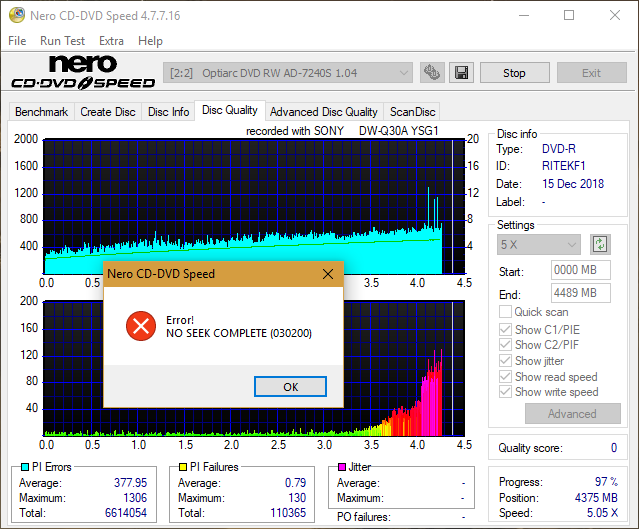Viewport: 639px width, 529px height.
Task: Click the Position value 4375 MB
Action: [x=596, y=498]
